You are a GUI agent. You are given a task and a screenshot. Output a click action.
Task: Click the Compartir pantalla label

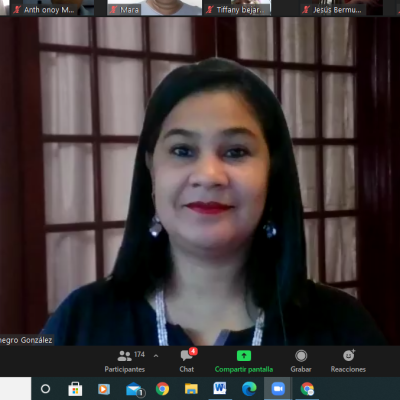(x=244, y=369)
